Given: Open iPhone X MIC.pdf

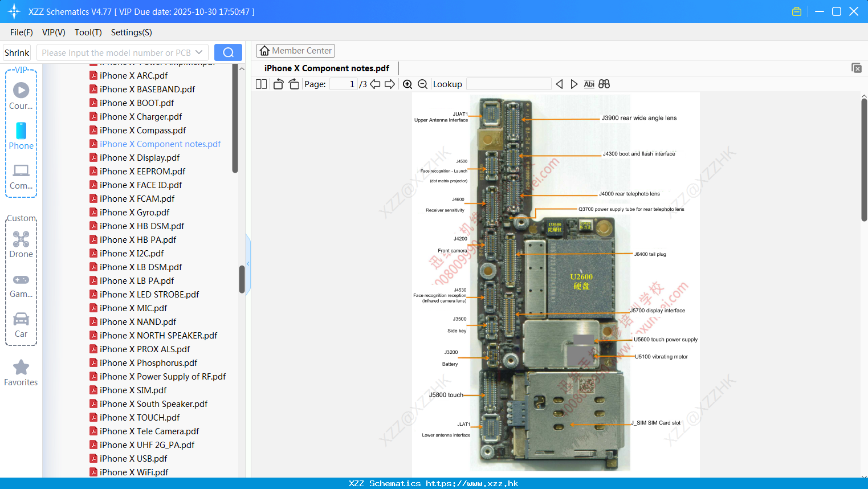Looking at the screenshot, I should [x=128, y=308].
